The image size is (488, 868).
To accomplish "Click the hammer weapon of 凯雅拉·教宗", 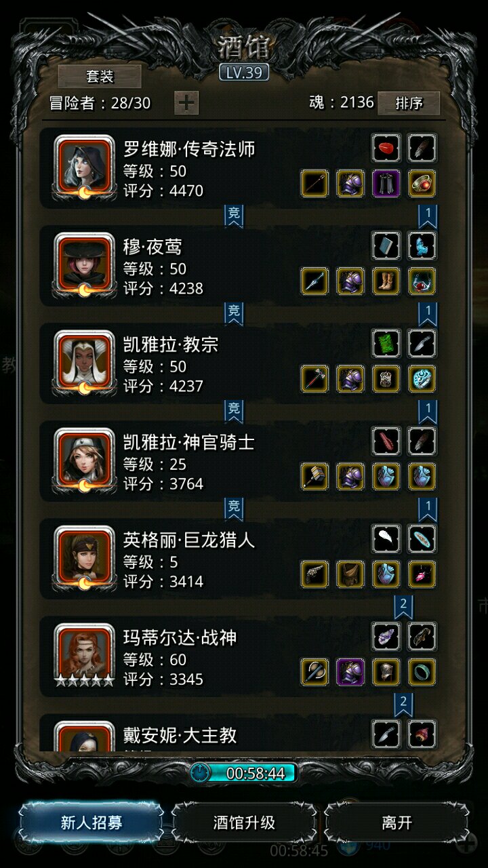I will coord(315,379).
